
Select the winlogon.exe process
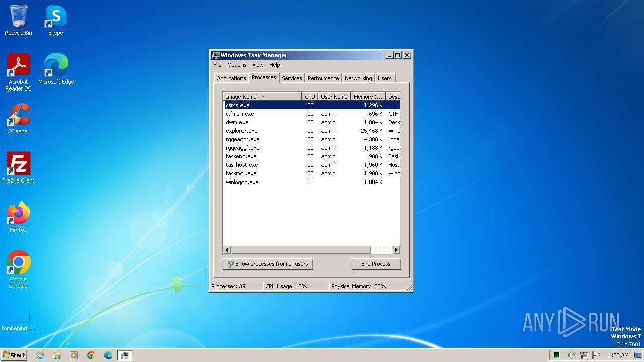click(x=312, y=182)
